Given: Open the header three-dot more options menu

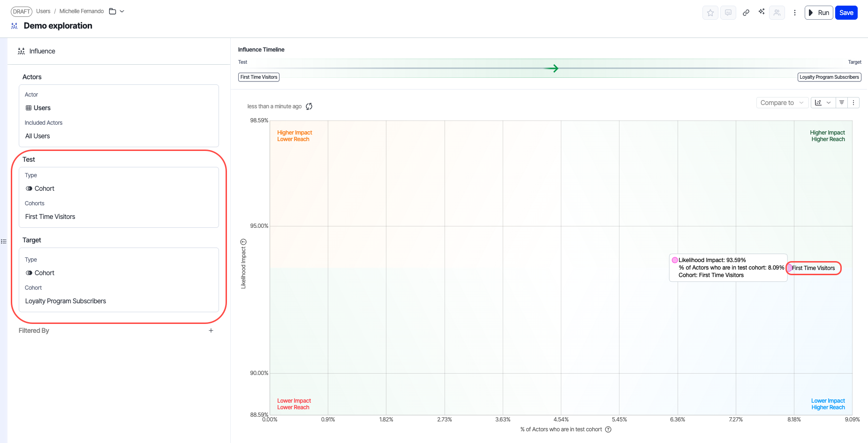Looking at the screenshot, I should tap(794, 13).
